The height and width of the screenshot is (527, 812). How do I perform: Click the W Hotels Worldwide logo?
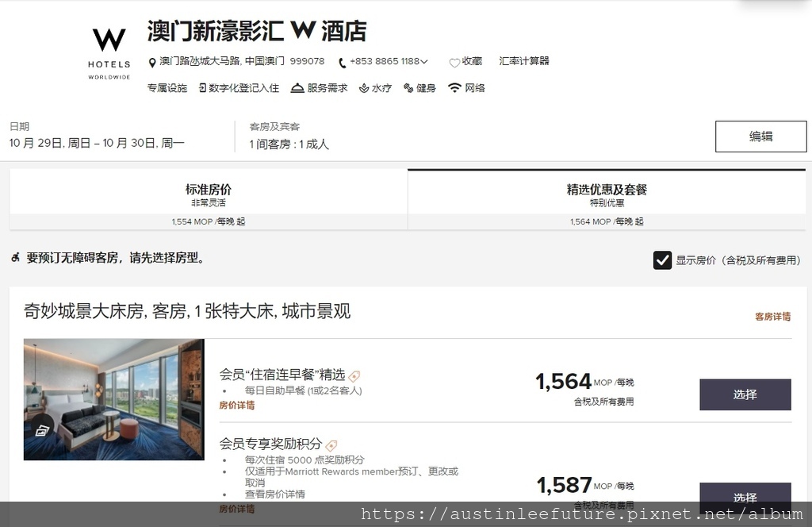coord(109,54)
